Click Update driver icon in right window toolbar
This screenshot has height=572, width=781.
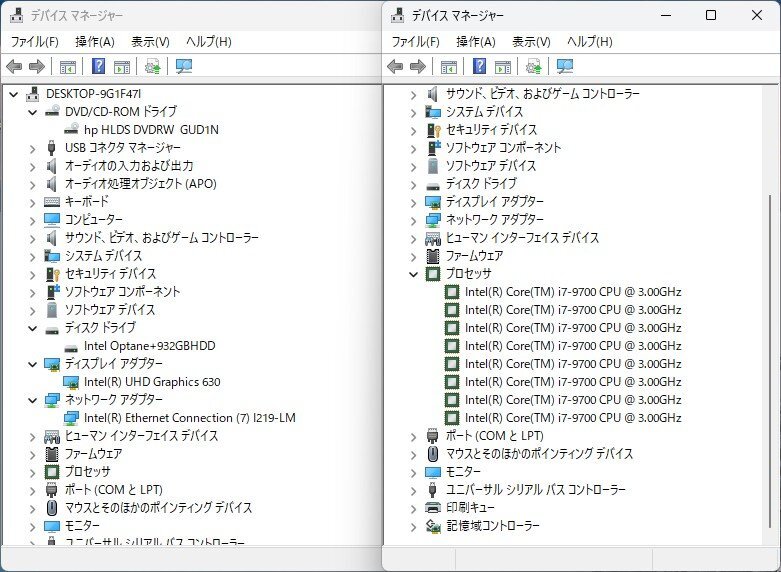click(533, 66)
